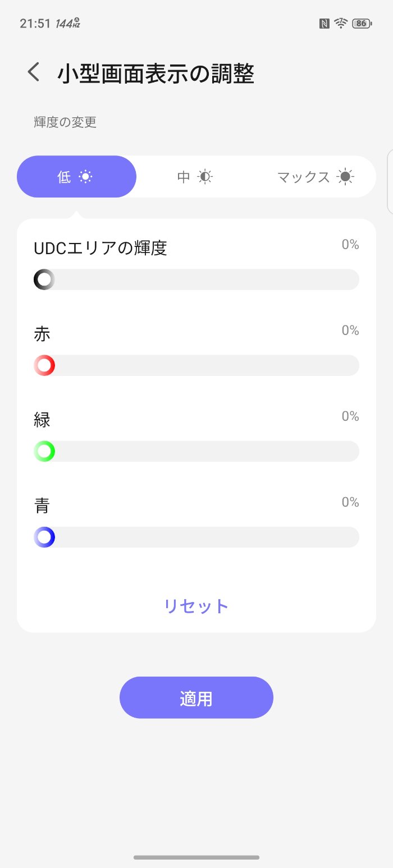This screenshot has height=868, width=393.
Task: Tap the medium brightness half-sun icon
Action: point(205,177)
